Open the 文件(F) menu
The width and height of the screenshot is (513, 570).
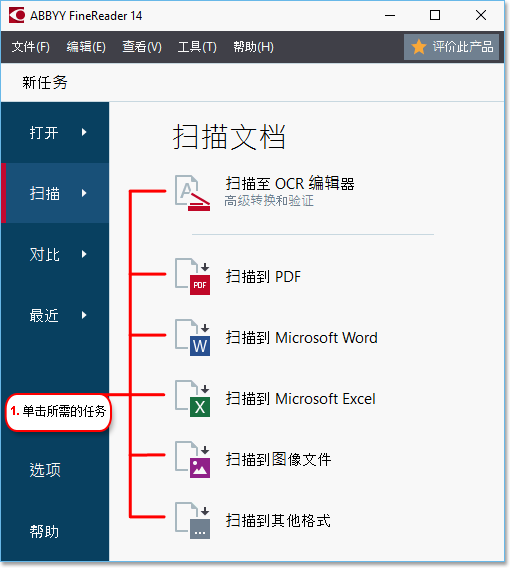click(31, 47)
